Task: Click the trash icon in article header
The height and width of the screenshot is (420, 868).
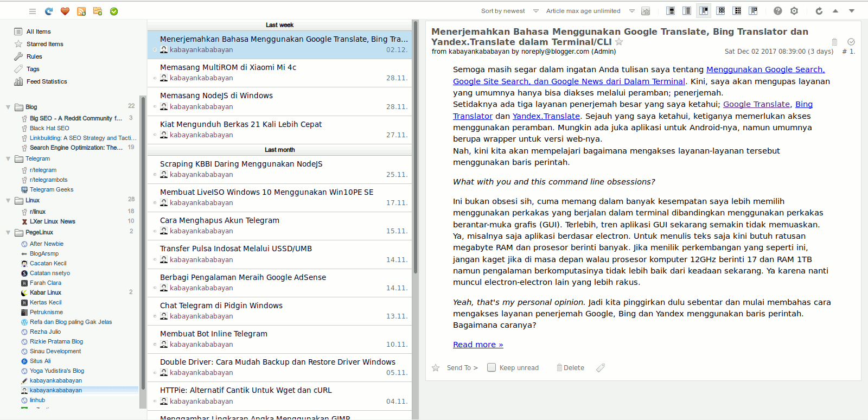Action: coord(834,42)
